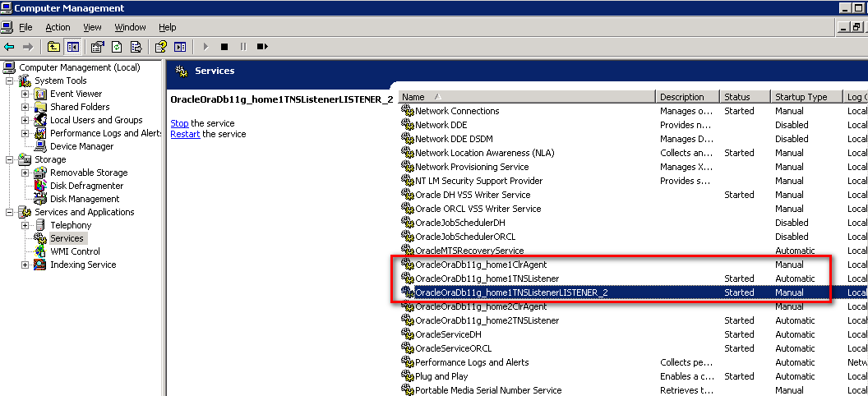Collapse the Services and Applications node
This screenshot has width=868, height=396.
click(9, 213)
